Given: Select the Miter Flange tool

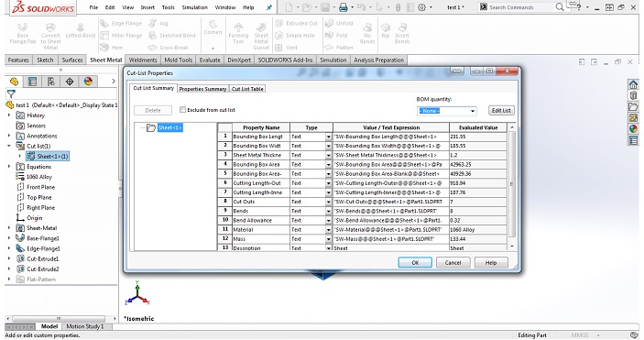Looking at the screenshot, I should click(121, 36).
